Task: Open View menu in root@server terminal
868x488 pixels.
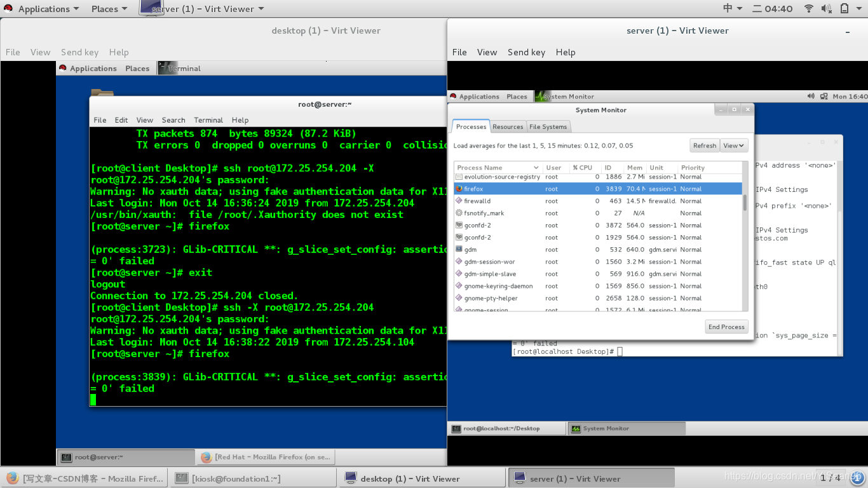Action: pyautogui.click(x=145, y=119)
